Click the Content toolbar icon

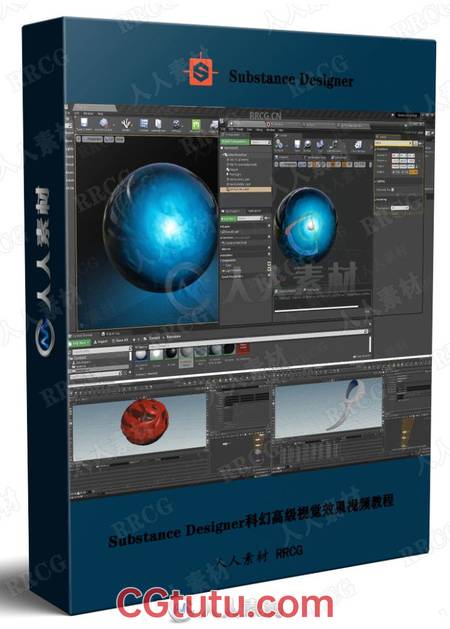pos(144,124)
